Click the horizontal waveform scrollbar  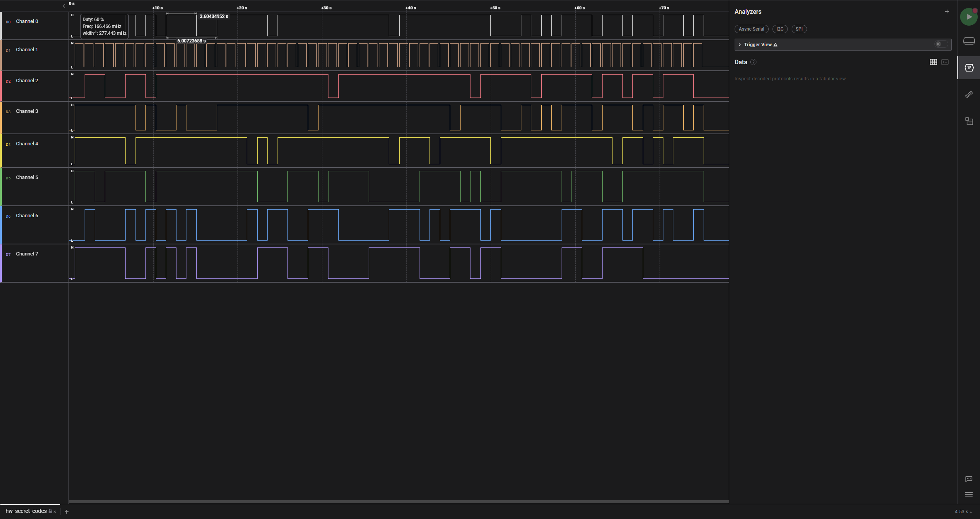[x=399, y=502]
